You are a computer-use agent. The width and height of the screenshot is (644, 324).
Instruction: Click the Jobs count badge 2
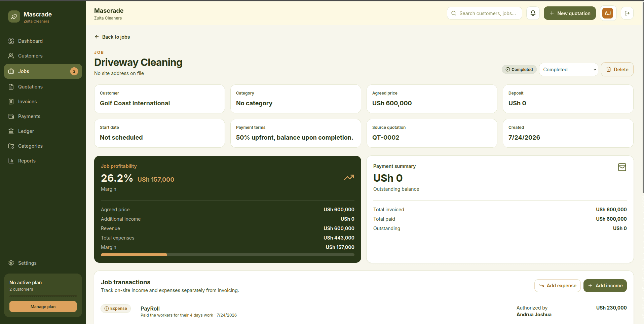click(x=74, y=71)
